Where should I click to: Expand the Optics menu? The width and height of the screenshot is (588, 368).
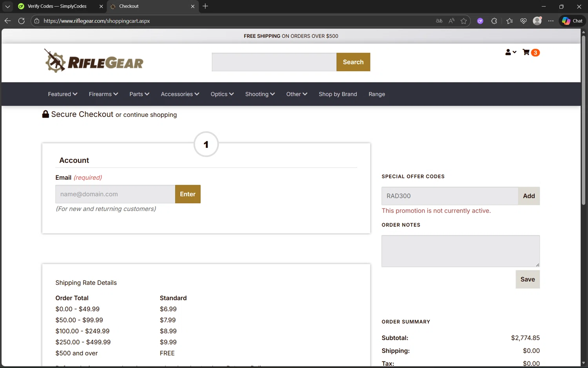click(222, 94)
